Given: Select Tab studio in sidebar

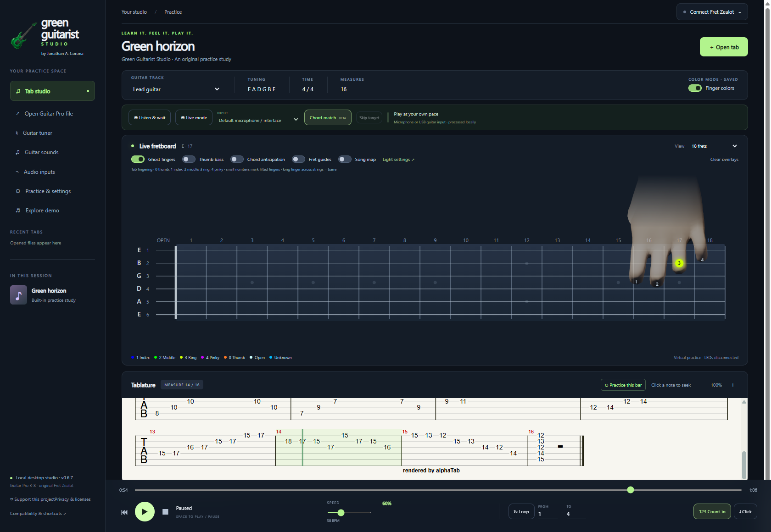Looking at the screenshot, I should [52, 91].
